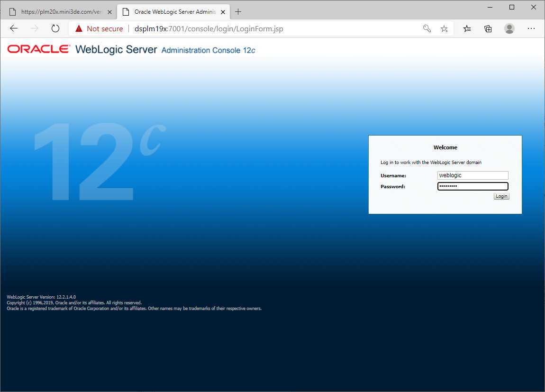The height and width of the screenshot is (392, 545).
Task: Click the Welcome heading in login box
Action: 445,147
